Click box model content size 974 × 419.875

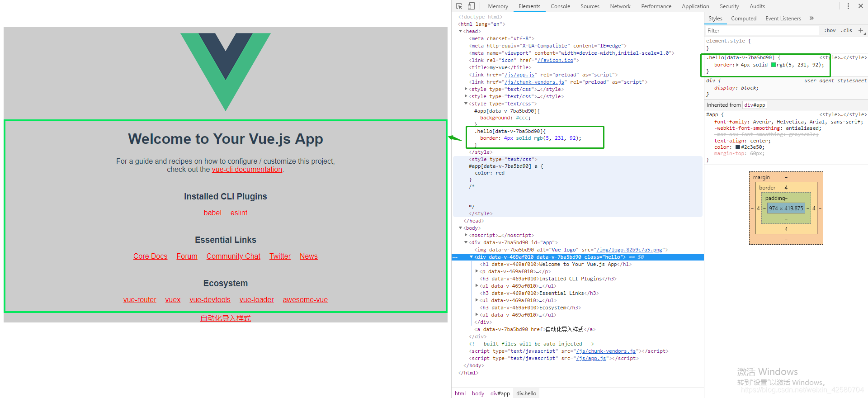click(x=786, y=208)
